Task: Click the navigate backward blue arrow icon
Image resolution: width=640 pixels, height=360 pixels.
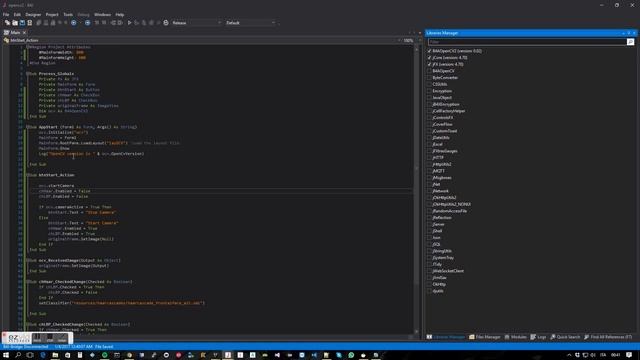Action: click(73, 23)
